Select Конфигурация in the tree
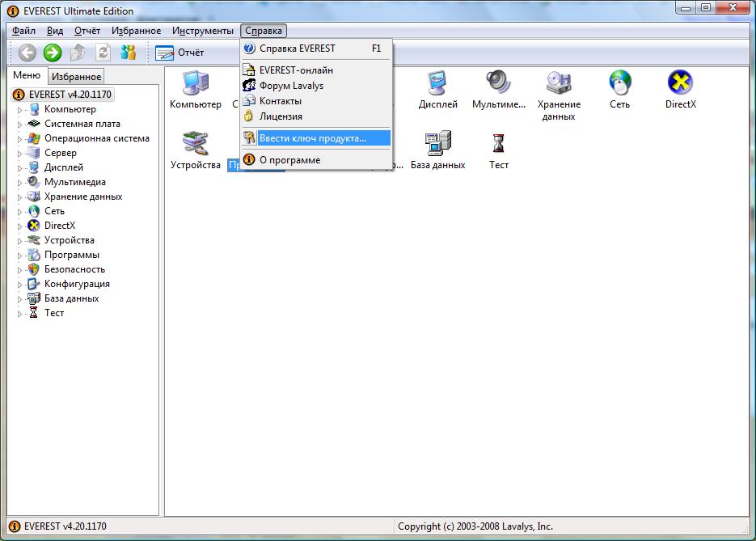756x541 pixels. (77, 284)
